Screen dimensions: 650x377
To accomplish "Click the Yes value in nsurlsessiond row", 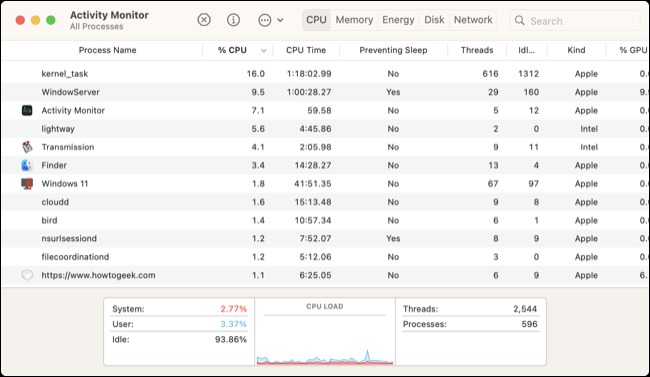I will pos(393,238).
